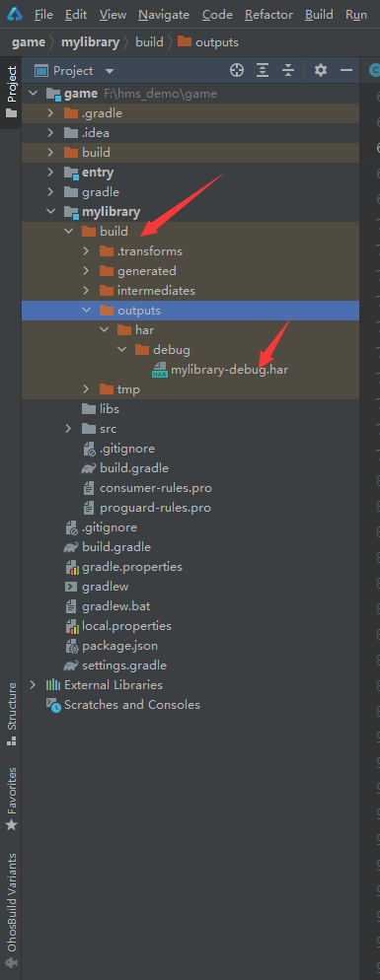Image resolution: width=380 pixels, height=980 pixels.
Task: Open the View menu
Action: tap(113, 15)
